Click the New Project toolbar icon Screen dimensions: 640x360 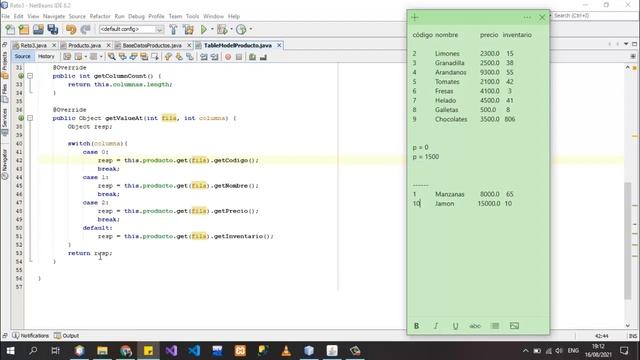click(24, 29)
